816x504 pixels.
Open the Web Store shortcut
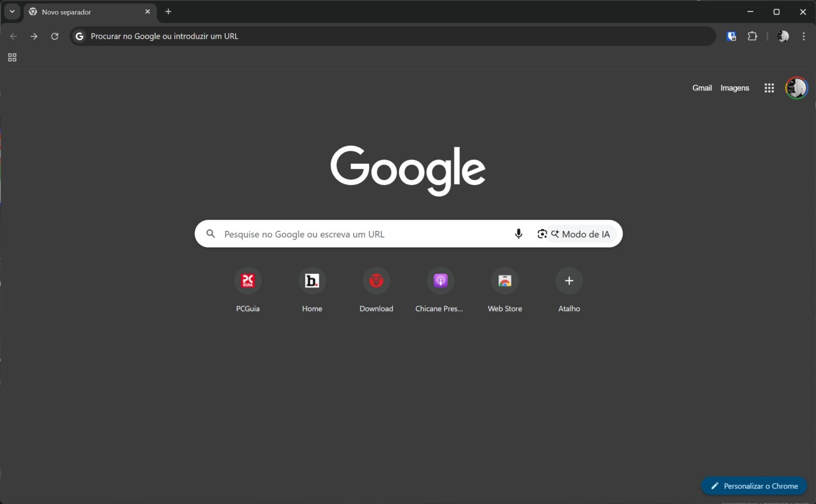point(505,281)
